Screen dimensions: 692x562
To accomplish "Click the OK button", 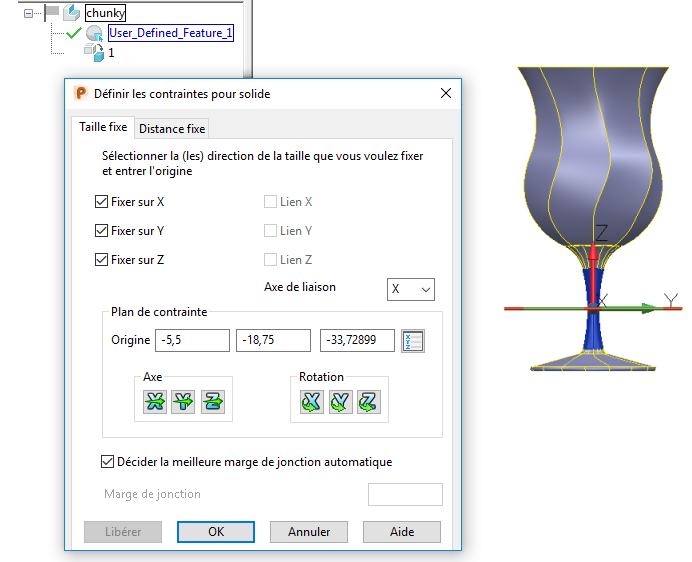I will 216,532.
